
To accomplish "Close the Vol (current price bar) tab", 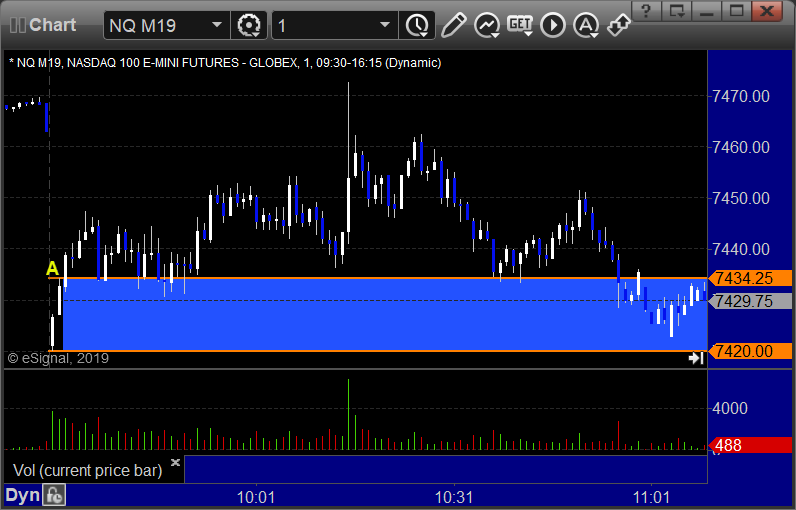I will pyautogui.click(x=175, y=462).
